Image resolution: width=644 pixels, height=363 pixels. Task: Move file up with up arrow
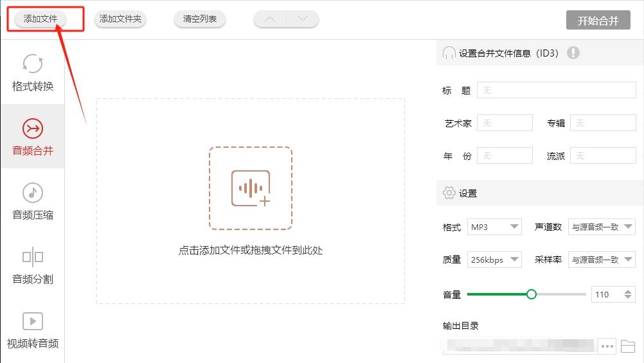tap(270, 19)
